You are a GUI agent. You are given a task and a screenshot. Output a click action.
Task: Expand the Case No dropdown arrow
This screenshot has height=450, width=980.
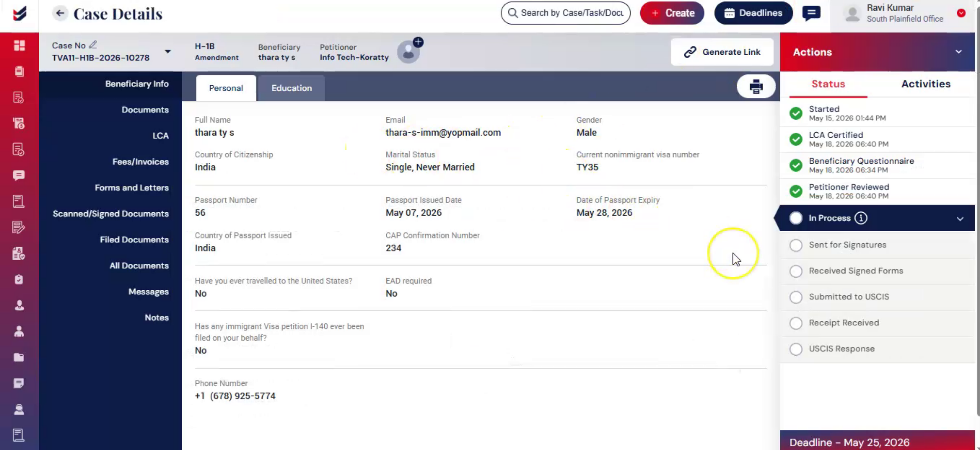click(168, 51)
